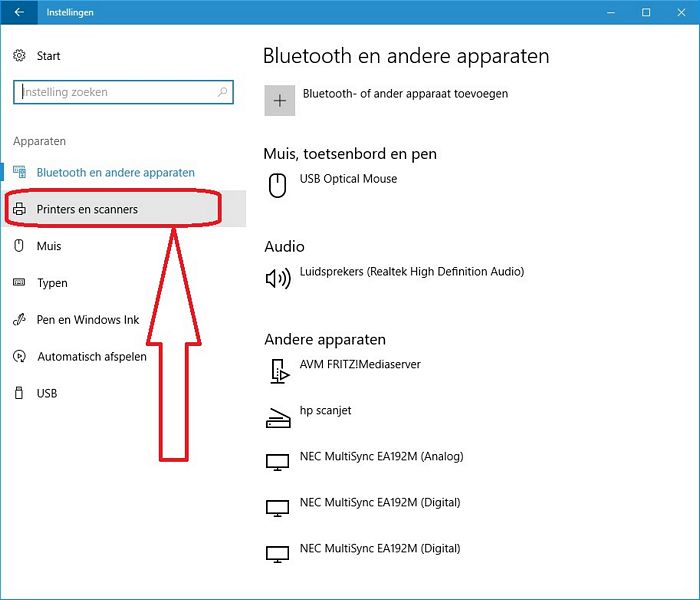Select the 'USB Optical Mouse' device name
This screenshot has width=700, height=600.
coord(348,179)
